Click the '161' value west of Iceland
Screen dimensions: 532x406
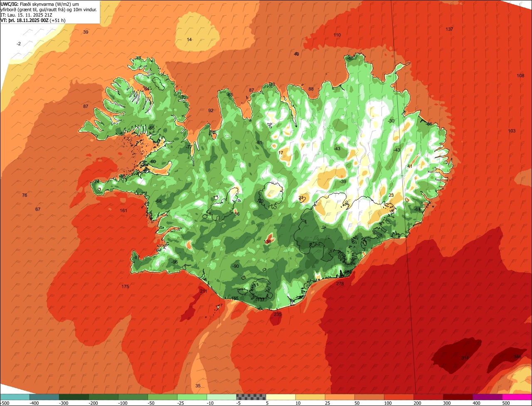(123, 210)
